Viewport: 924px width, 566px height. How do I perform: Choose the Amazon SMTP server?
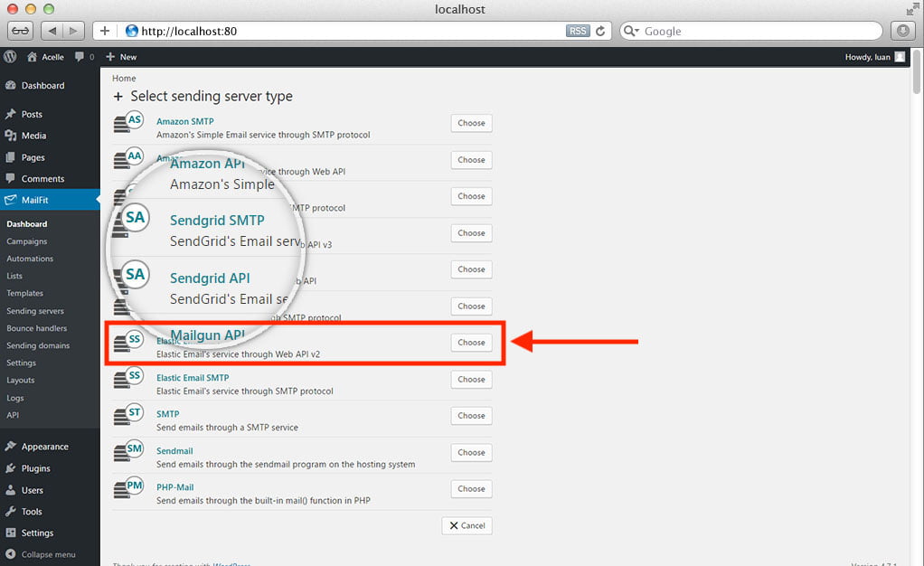pos(471,123)
